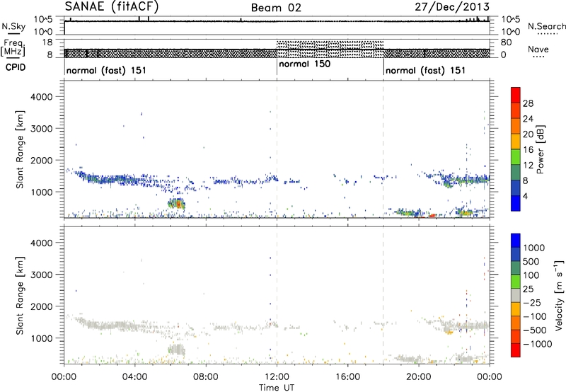566x392 pixels.
Task: Click the 12:00 dashed line in power panel
Action: click(277, 149)
